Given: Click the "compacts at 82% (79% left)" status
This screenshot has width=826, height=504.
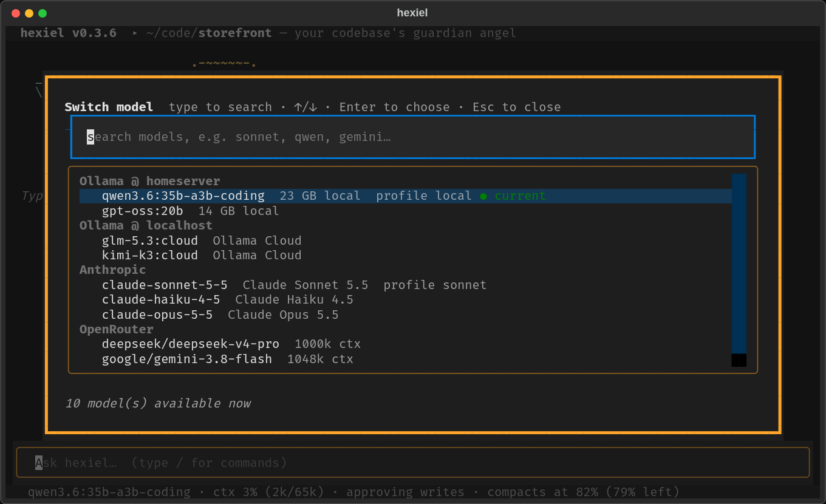Looking at the screenshot, I should click(583, 492).
